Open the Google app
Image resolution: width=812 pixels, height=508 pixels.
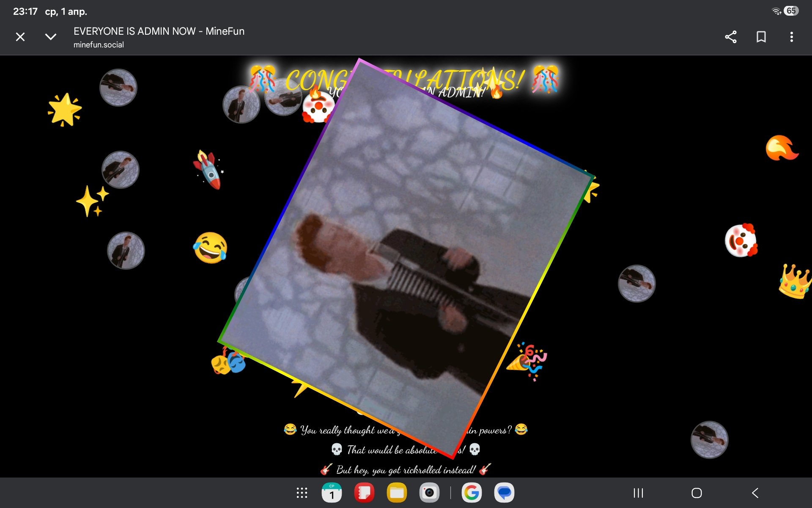(472, 493)
